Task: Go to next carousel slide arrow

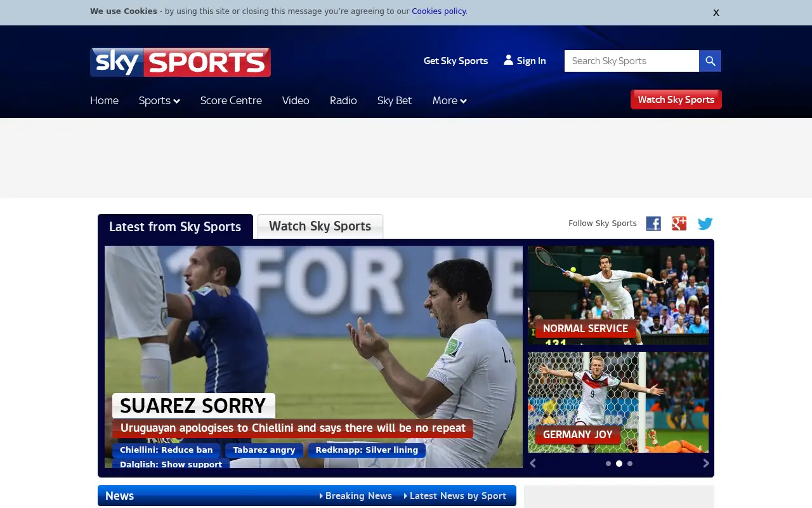Action: (x=705, y=464)
